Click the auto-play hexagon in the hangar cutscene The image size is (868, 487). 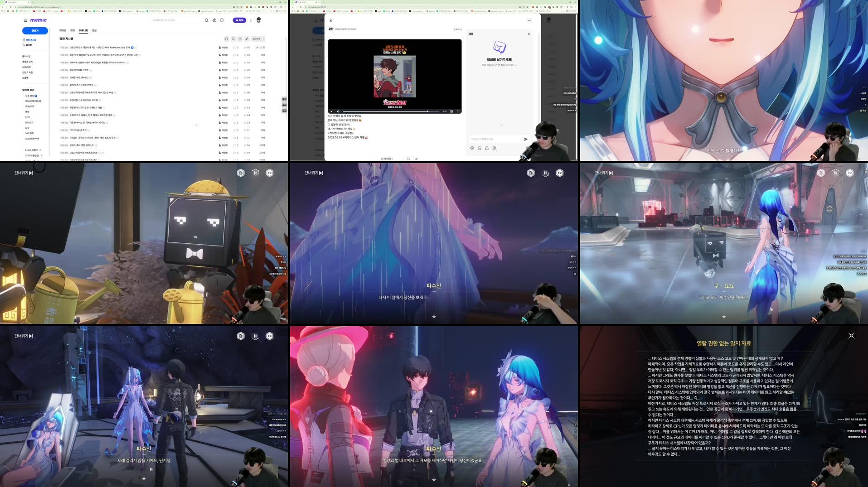pyautogui.click(x=821, y=173)
